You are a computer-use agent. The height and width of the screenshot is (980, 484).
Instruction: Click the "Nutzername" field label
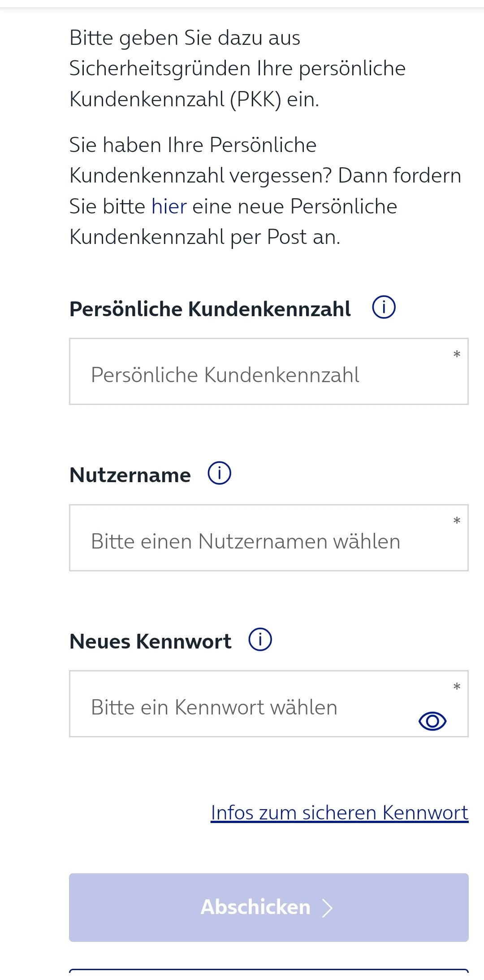pos(130,475)
